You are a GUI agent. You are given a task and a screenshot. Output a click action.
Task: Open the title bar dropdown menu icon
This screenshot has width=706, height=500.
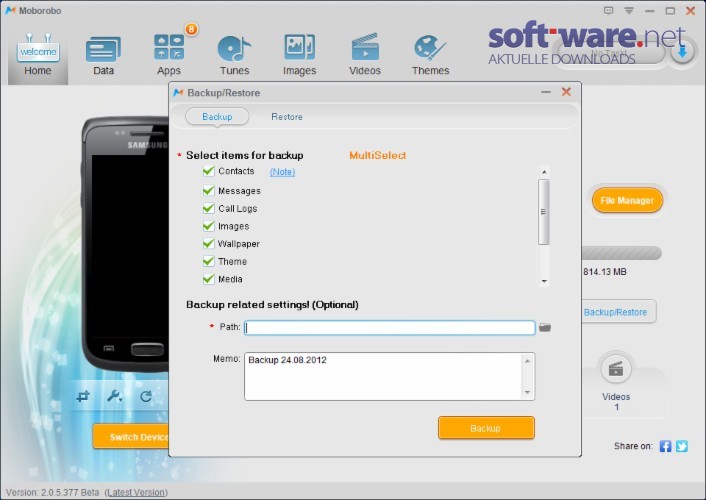click(629, 10)
